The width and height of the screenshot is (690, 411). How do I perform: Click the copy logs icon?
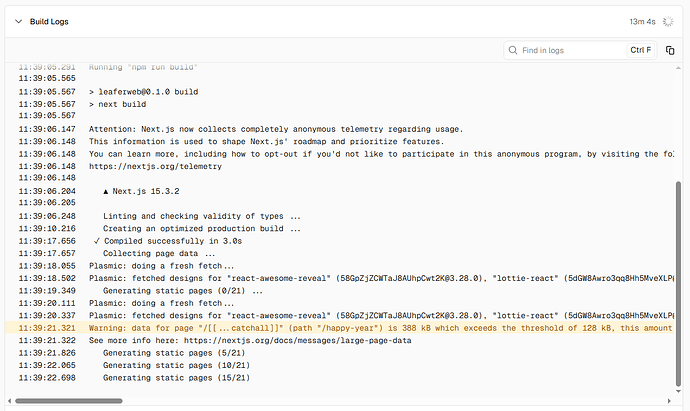(669, 49)
